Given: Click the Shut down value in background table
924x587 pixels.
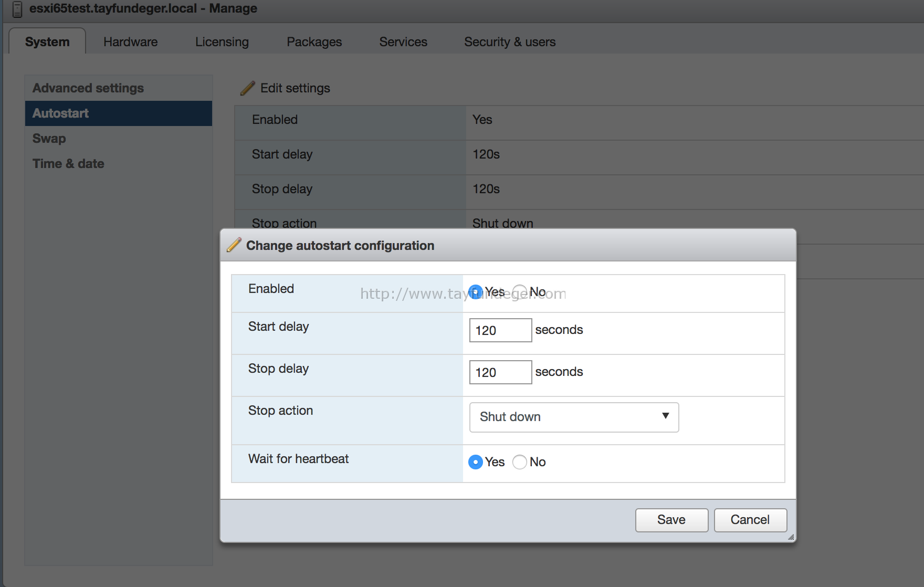Looking at the screenshot, I should click(x=502, y=224).
